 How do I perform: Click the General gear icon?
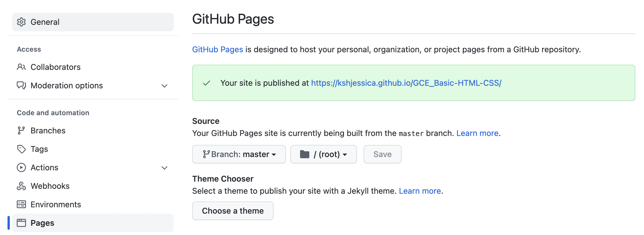[21, 22]
